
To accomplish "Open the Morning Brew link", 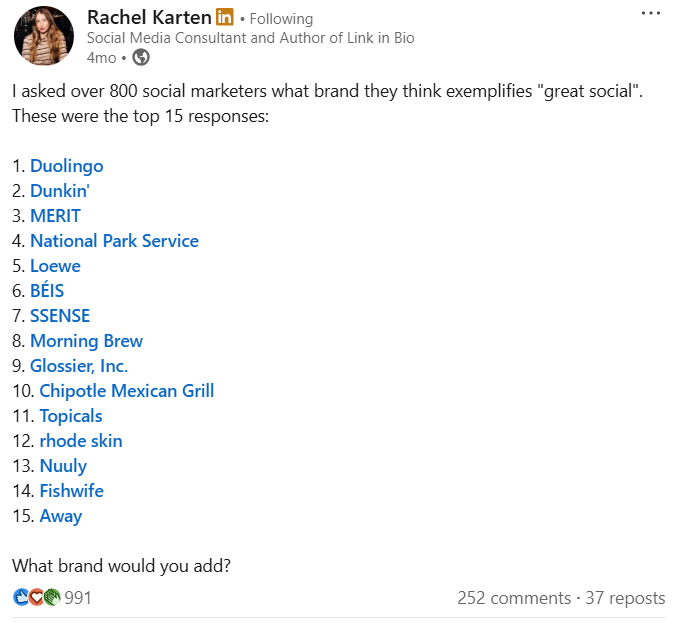I will click(x=86, y=341).
